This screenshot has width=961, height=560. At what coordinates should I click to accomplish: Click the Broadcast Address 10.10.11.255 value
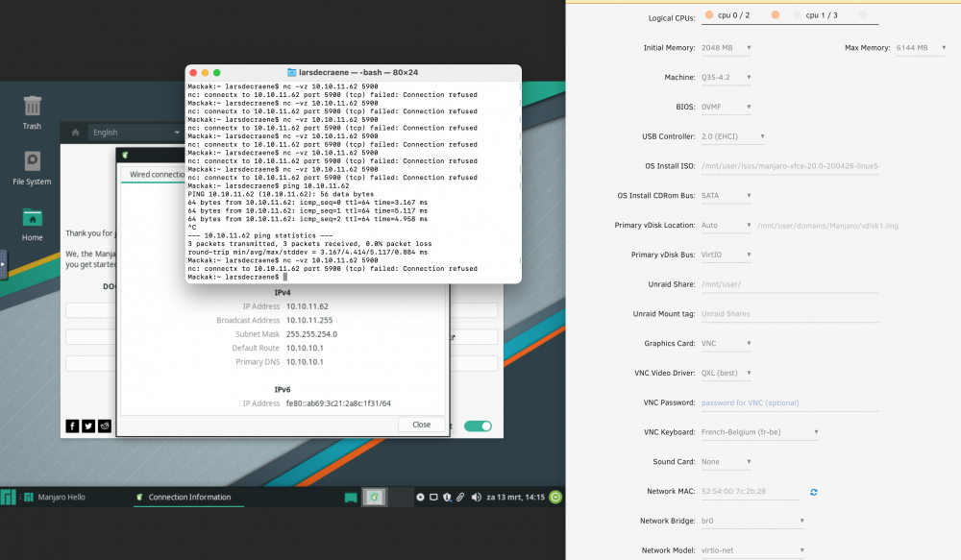tap(309, 321)
